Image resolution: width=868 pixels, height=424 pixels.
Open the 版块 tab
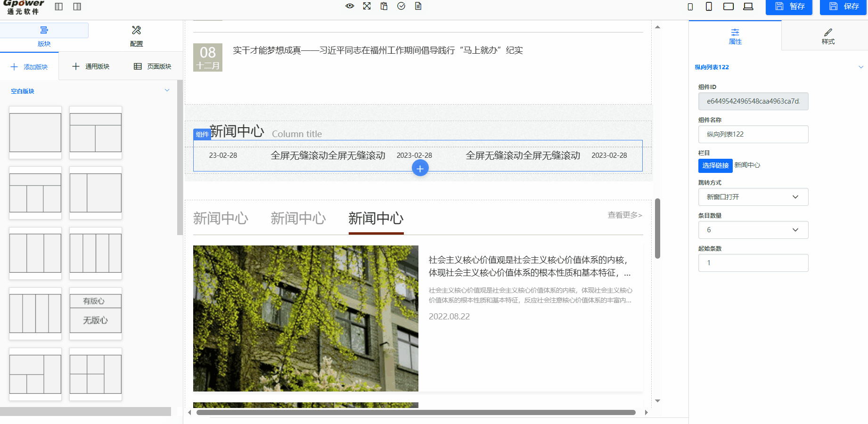(x=44, y=36)
